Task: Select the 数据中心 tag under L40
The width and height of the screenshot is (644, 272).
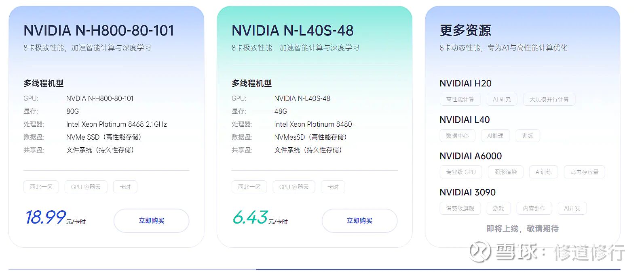Action: click(x=457, y=136)
